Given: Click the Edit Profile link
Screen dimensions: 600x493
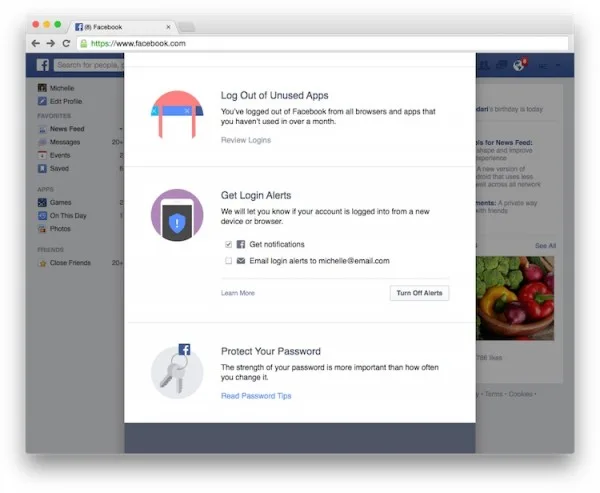Looking at the screenshot, I should click(x=66, y=101).
